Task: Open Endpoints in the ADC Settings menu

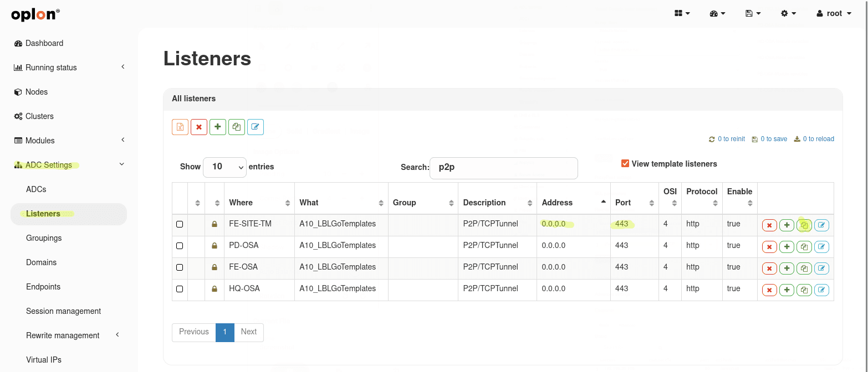Action: click(x=43, y=287)
